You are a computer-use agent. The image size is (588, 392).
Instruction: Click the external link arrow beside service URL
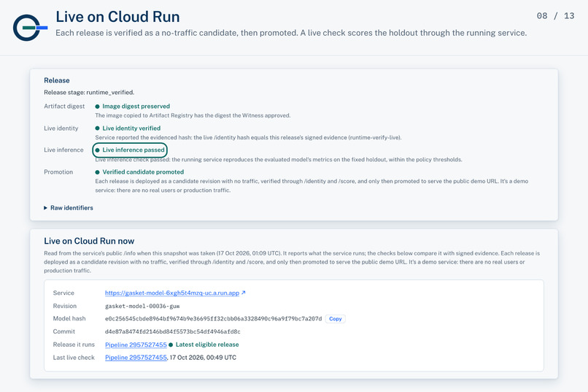(244, 293)
